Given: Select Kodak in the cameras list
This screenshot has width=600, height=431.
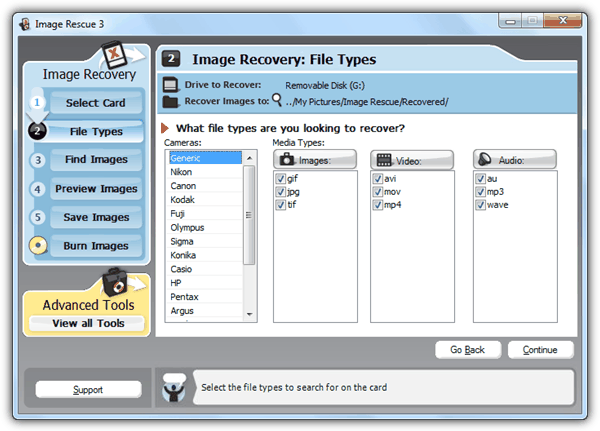Looking at the screenshot, I should click(x=205, y=199).
